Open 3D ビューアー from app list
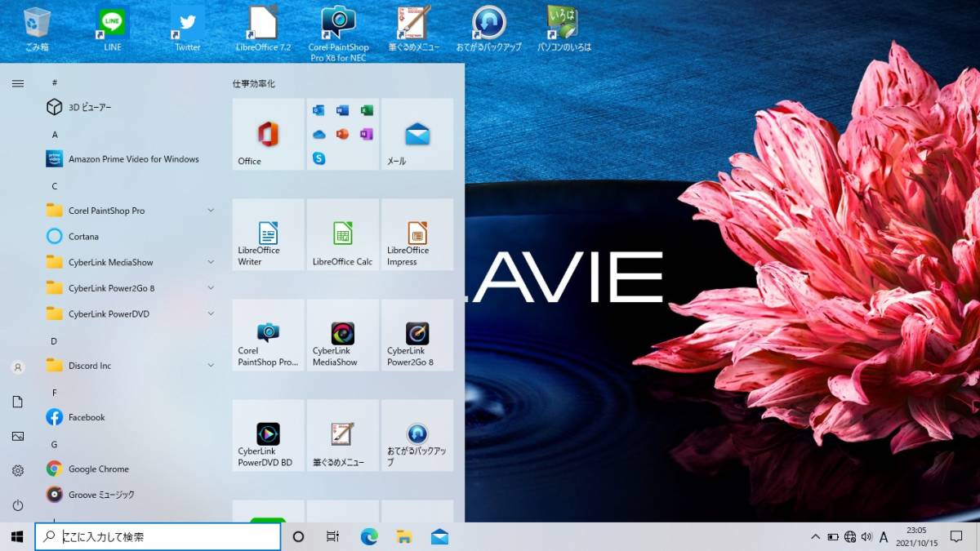This screenshot has height=551, width=980. coord(131,107)
